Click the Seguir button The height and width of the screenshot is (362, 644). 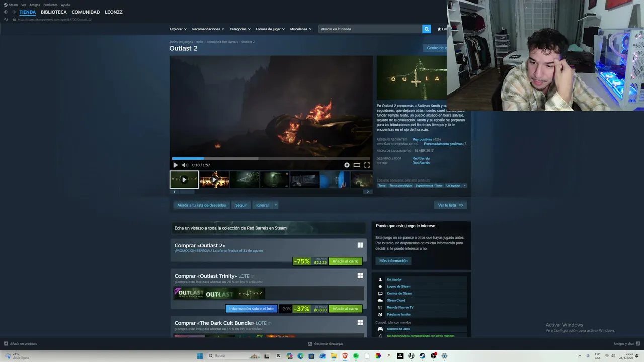click(241, 205)
